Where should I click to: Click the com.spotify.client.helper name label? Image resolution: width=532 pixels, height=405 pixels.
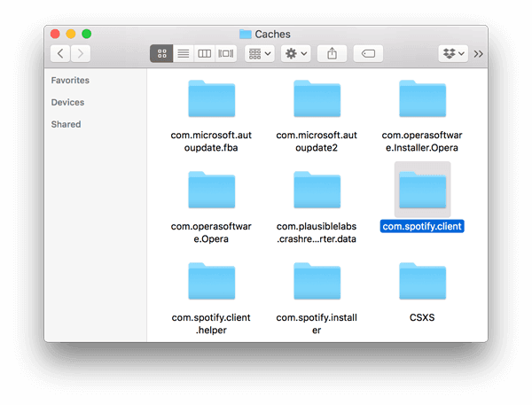[x=211, y=324]
